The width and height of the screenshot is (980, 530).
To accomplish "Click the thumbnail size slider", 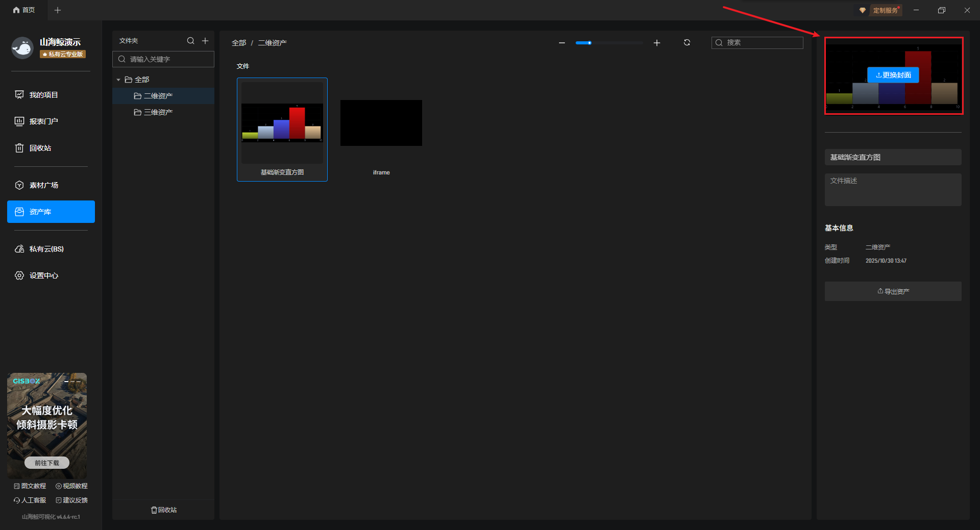I will click(608, 43).
